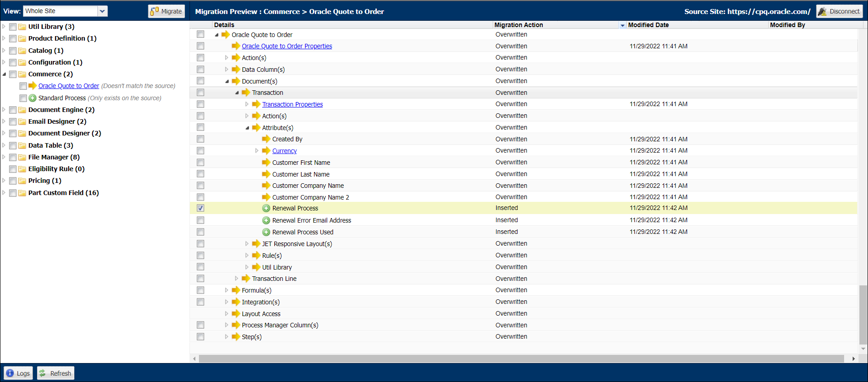Click the arrow icon beside Layout Access

[x=235, y=314]
